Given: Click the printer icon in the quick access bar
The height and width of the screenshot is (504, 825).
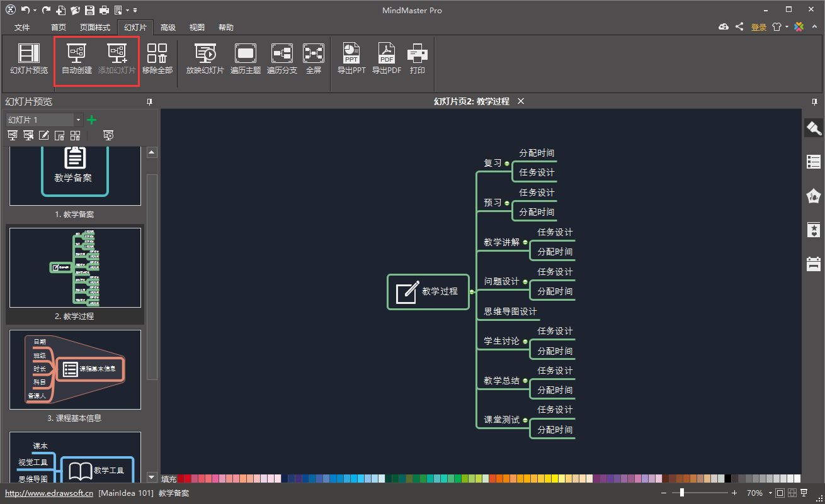Looking at the screenshot, I should click(104, 10).
